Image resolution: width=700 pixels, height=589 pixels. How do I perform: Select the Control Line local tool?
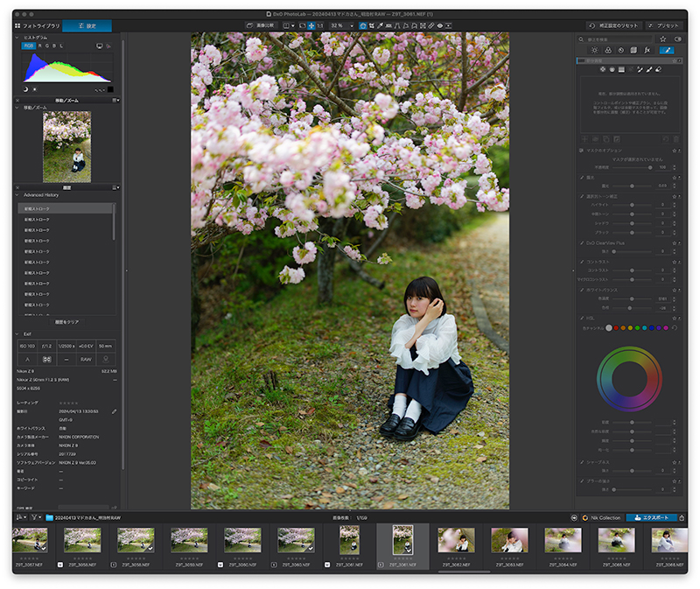tap(612, 69)
